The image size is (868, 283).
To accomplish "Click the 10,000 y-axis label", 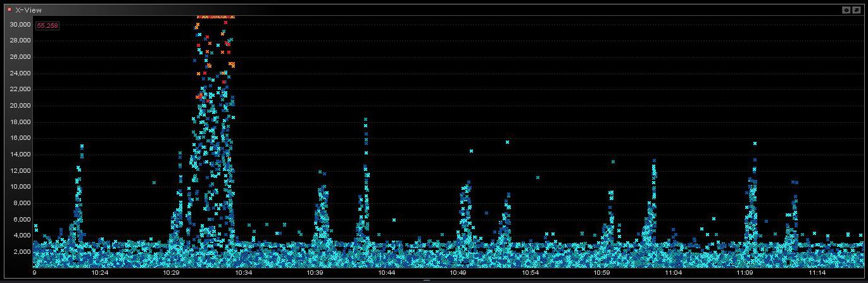I will click(20, 187).
